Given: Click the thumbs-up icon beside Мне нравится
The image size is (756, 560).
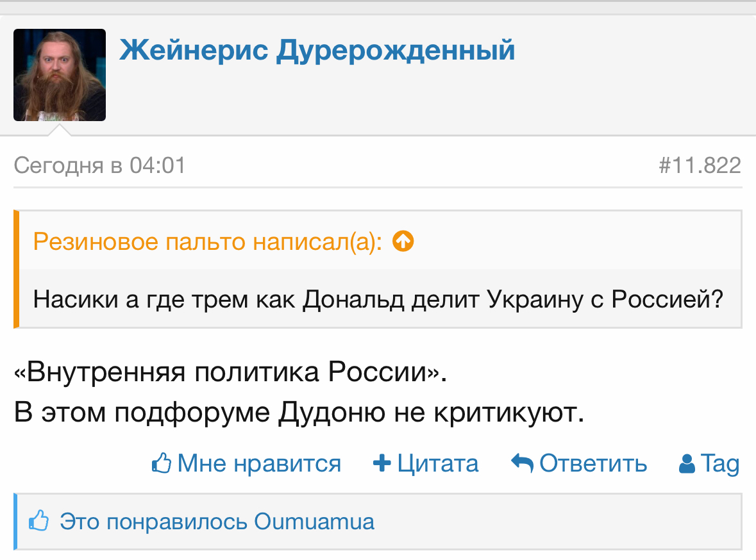Looking at the screenshot, I should point(162,463).
